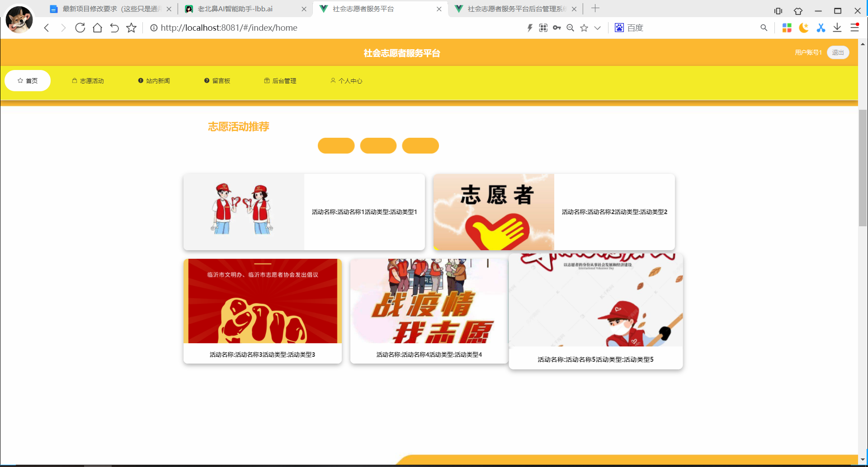Click the zoom magnifier icon in address bar
This screenshot has height=467, width=868.
coord(571,28)
